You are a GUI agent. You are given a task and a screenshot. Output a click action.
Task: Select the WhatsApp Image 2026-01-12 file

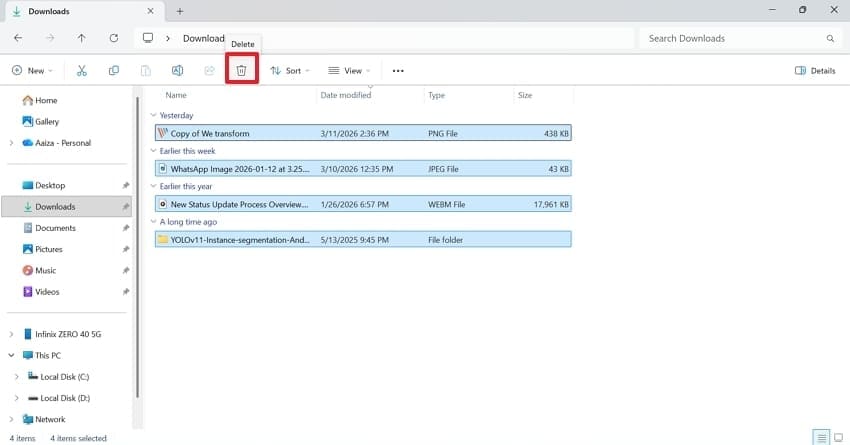(x=363, y=169)
